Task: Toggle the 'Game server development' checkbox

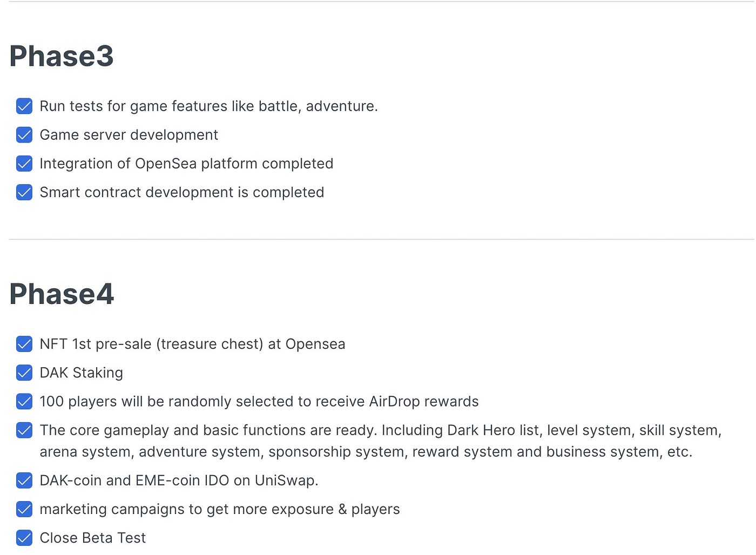Action: pyautogui.click(x=24, y=134)
